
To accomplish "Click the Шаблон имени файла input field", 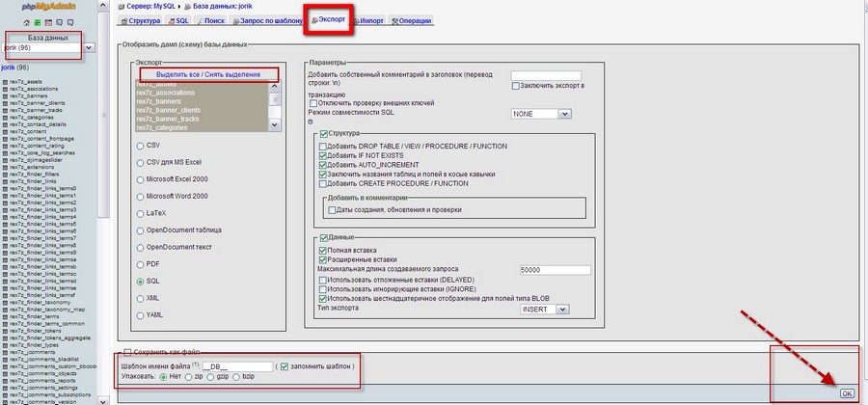I will 235,366.
